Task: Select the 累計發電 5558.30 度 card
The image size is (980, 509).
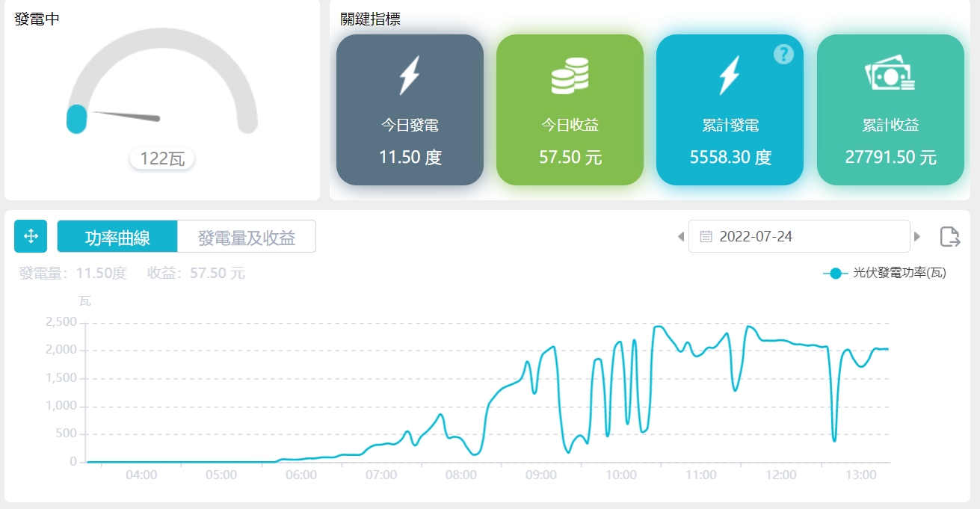Action: [x=730, y=109]
